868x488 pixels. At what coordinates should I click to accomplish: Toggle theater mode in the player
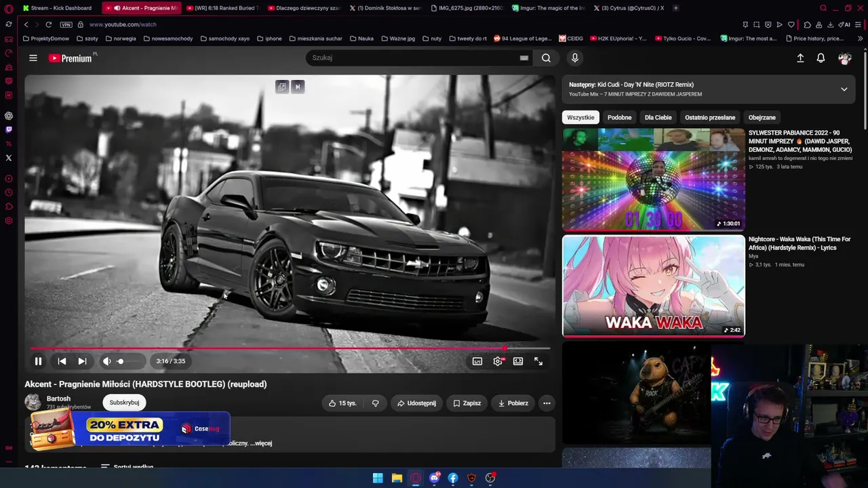(518, 361)
